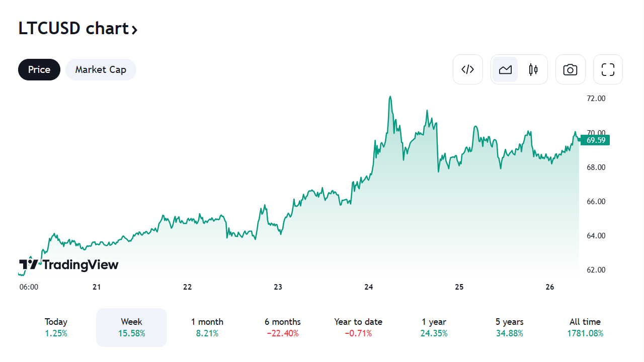Select the Price toggle
644x362 pixels.
tap(39, 69)
